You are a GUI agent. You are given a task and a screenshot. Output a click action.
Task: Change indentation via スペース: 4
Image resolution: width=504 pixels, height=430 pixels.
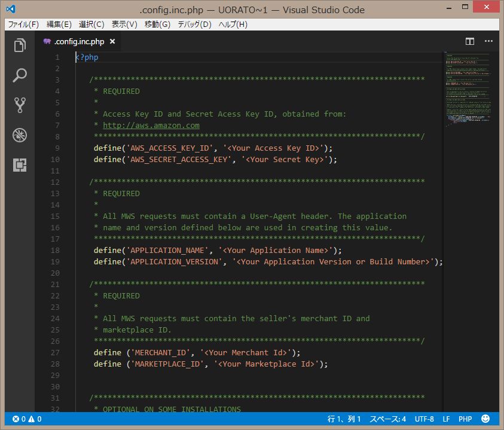coord(387,419)
